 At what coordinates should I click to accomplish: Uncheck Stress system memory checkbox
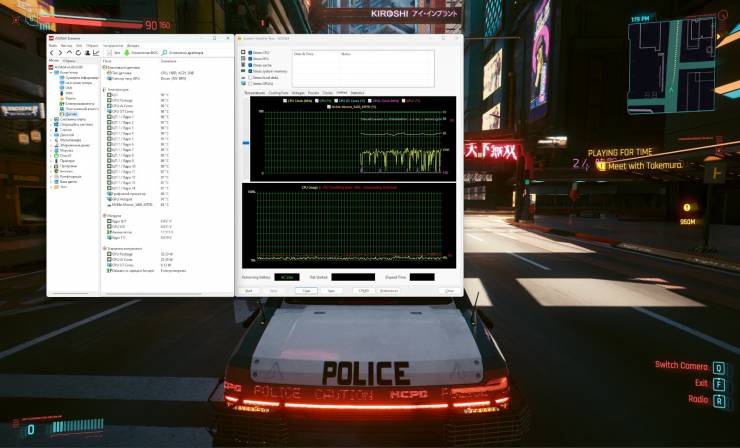click(250, 71)
